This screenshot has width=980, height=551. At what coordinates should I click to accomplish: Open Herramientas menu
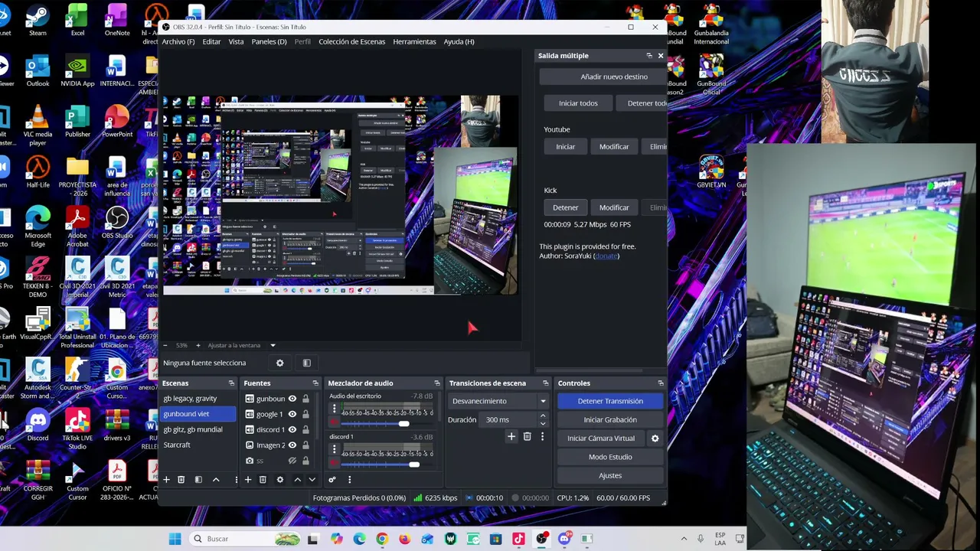[414, 41]
